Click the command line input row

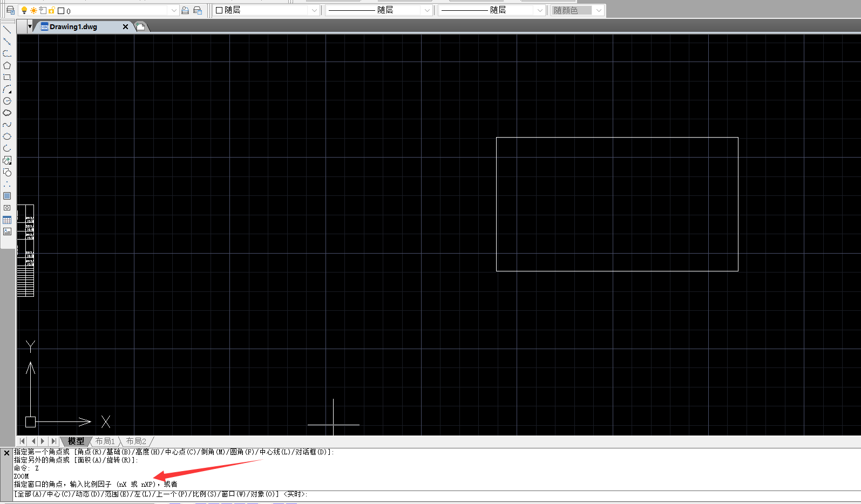(x=436, y=494)
